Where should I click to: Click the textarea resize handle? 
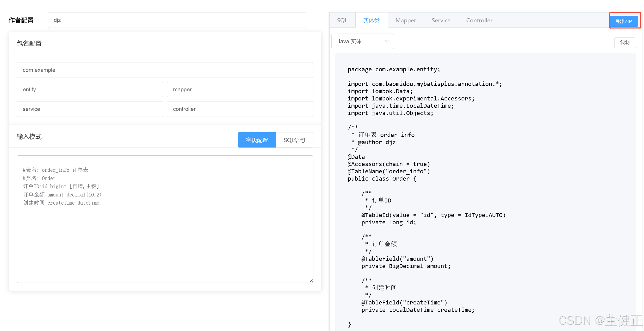[x=311, y=281]
